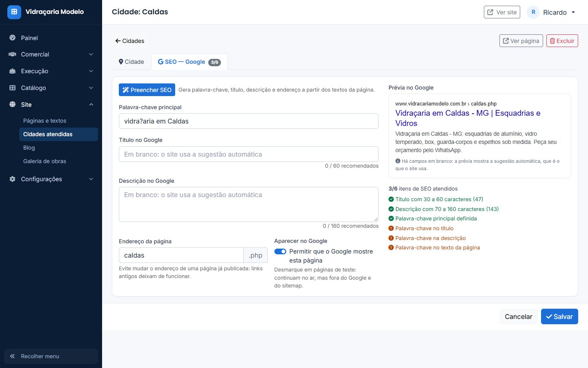This screenshot has width=588, height=368.
Task: Expand the Catálogo menu chevron
Action: click(91, 88)
